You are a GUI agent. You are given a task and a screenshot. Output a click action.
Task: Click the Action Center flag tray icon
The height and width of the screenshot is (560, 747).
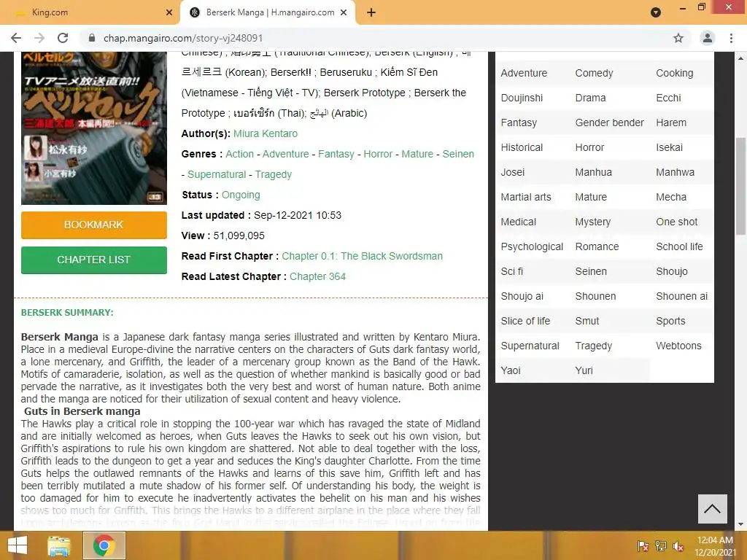(643, 545)
